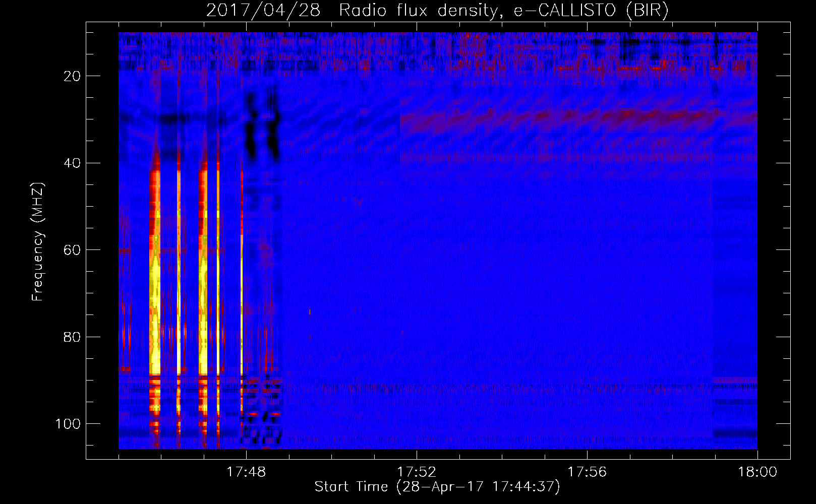The width and height of the screenshot is (816, 504).
Task: Click the '60' frequency tick label
Action: [73, 250]
